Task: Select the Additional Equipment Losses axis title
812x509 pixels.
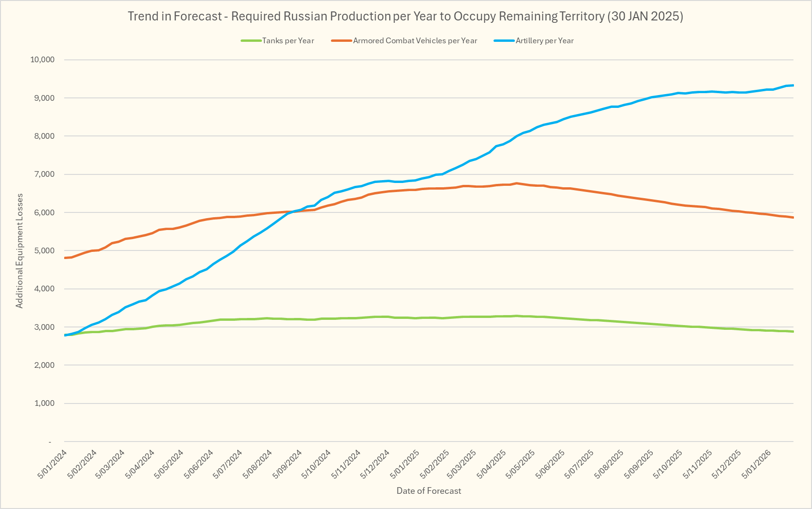Action: click(x=19, y=251)
